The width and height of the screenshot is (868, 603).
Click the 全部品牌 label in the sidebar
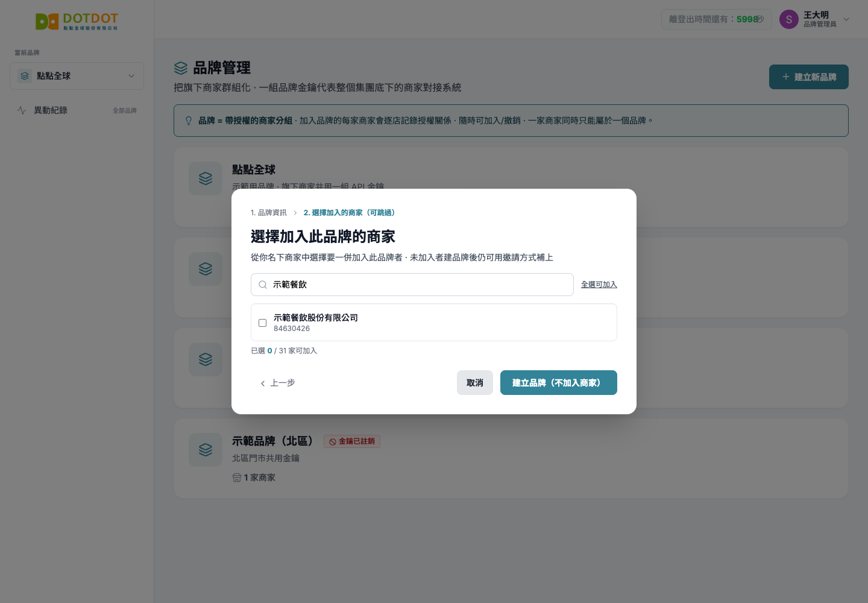(x=125, y=110)
